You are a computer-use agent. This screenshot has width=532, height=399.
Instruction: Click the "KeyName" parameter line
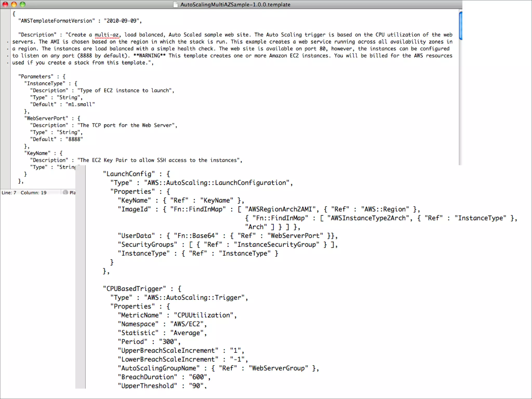37,153
